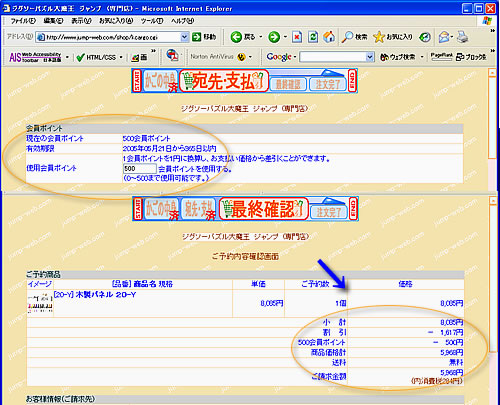The height and width of the screenshot is (405, 500).
Task: Click the Print icon in toolbar
Action: coord(463,37)
